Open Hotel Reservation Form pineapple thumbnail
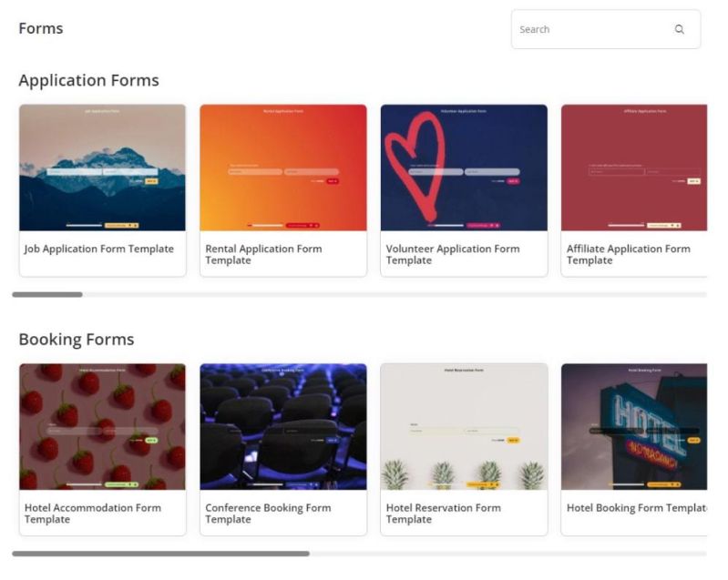The image size is (728, 580). (464, 427)
